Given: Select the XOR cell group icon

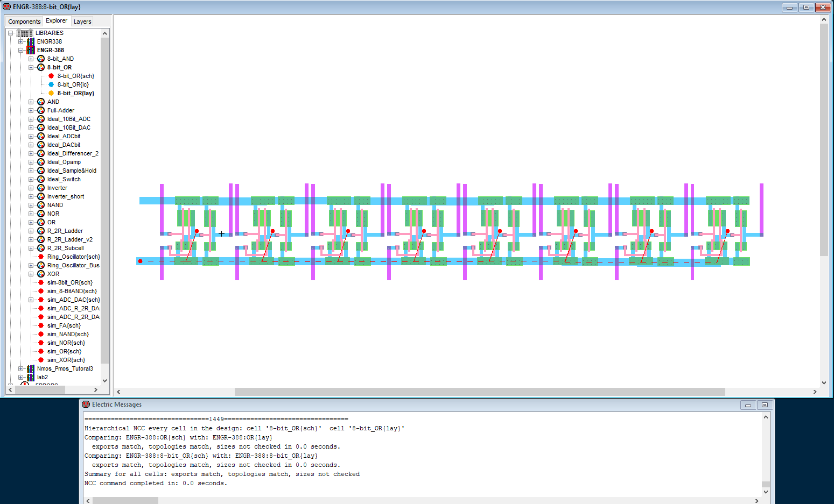Looking at the screenshot, I should pos(41,274).
